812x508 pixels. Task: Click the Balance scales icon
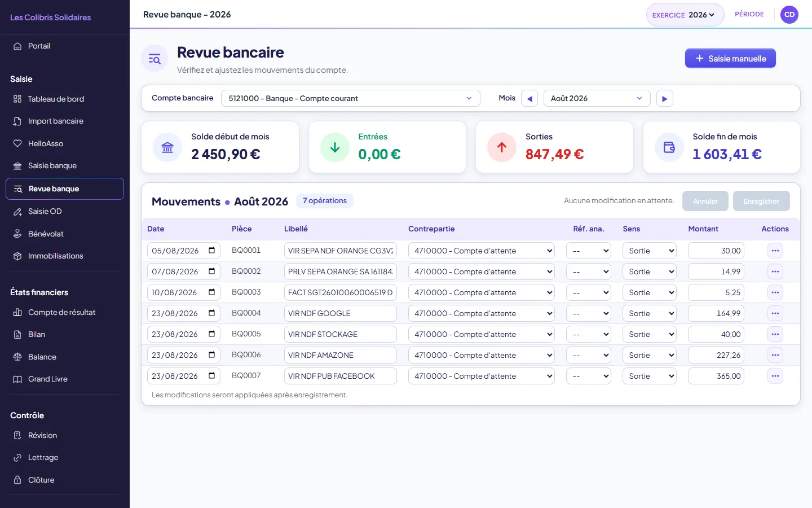point(17,357)
